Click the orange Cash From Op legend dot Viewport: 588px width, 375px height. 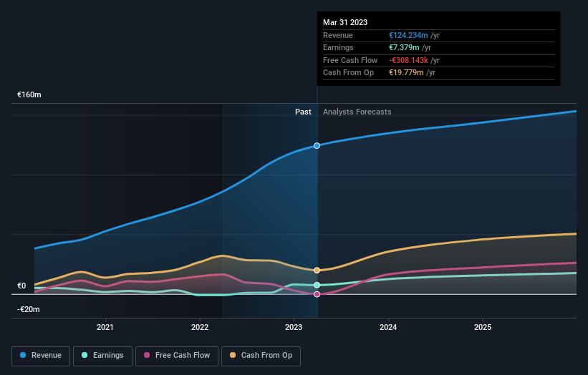233,355
